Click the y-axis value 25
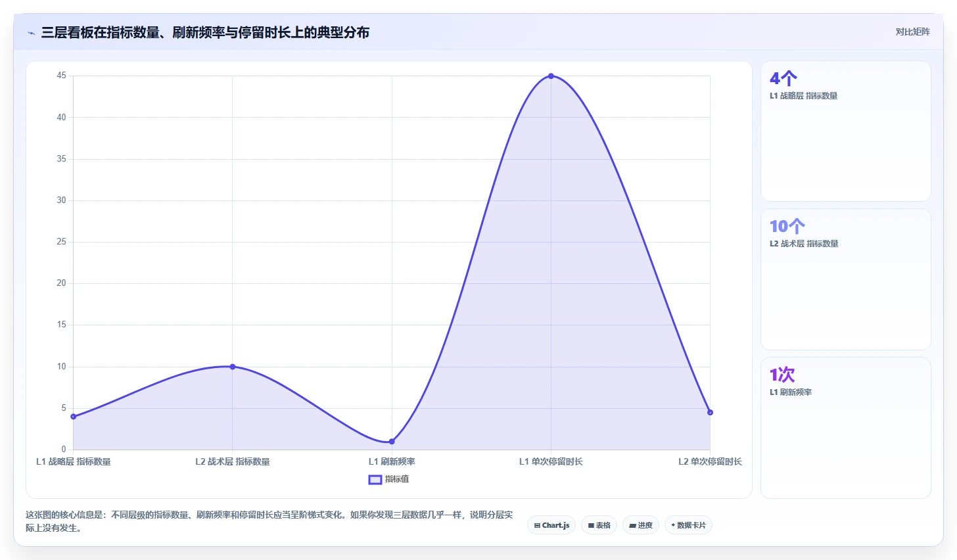The width and height of the screenshot is (957, 560). pos(61,242)
